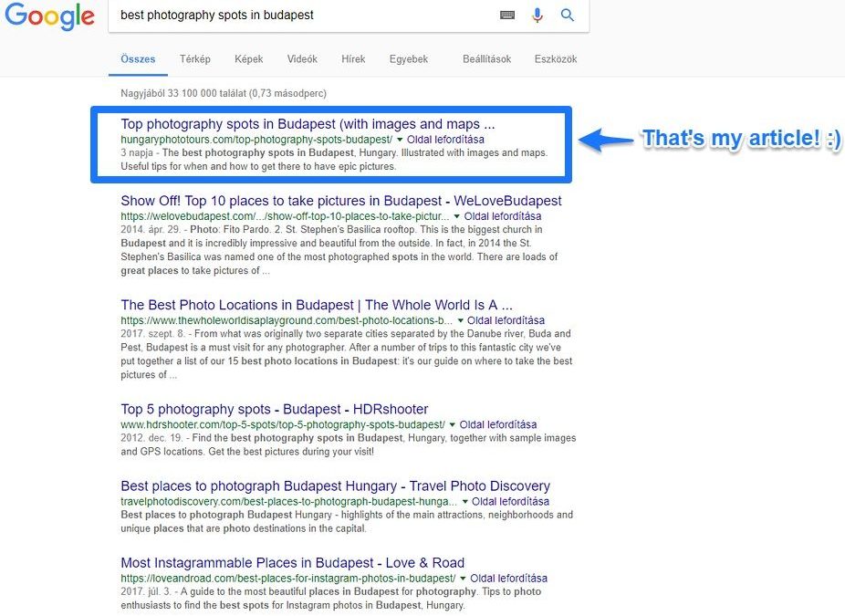The height and width of the screenshot is (616, 845).
Task: Click Oldal lefordítása for Love & Road result
Action: click(x=508, y=579)
